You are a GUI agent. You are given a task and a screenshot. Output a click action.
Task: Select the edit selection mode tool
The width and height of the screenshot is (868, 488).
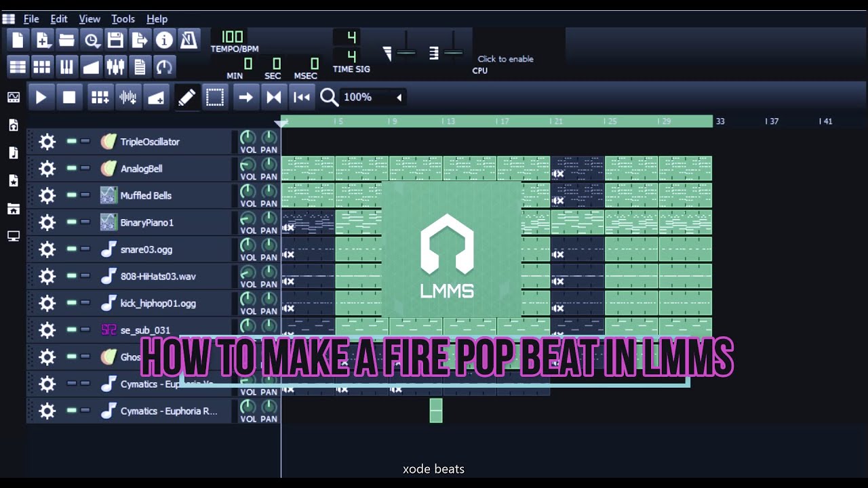[x=215, y=98]
